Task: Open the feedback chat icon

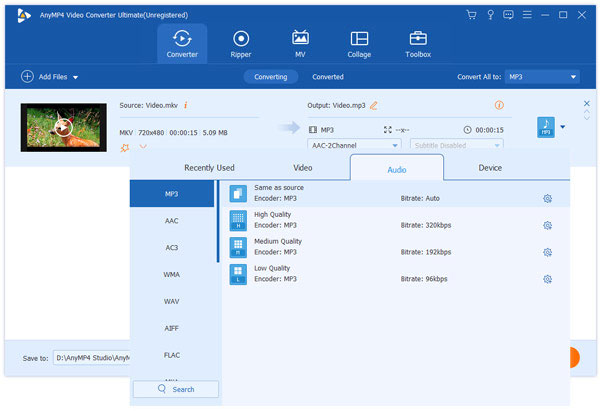Action: click(x=508, y=15)
